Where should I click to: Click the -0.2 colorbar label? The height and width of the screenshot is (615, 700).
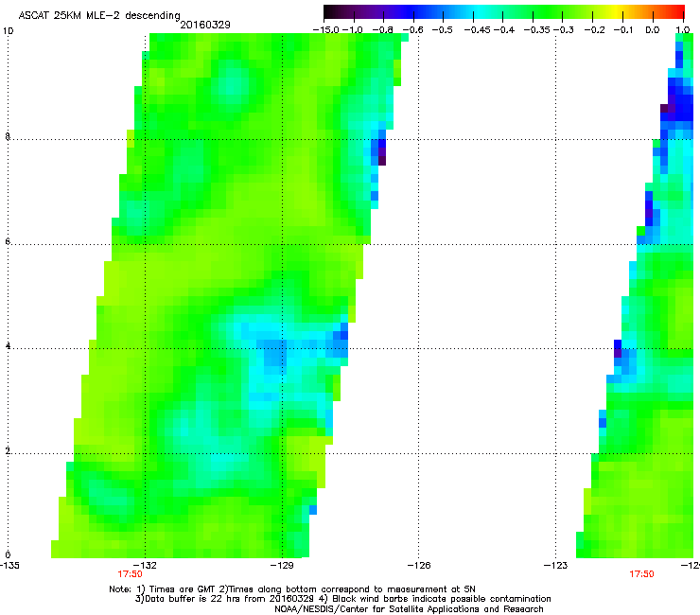pos(595,30)
